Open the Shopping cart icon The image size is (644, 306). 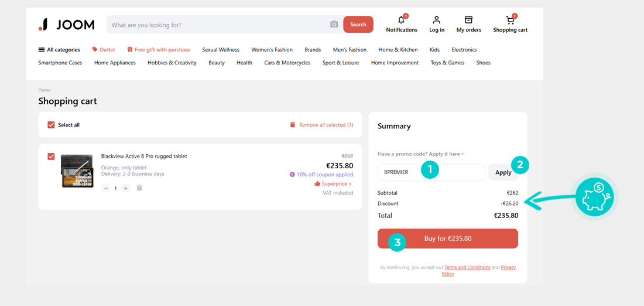click(x=510, y=21)
